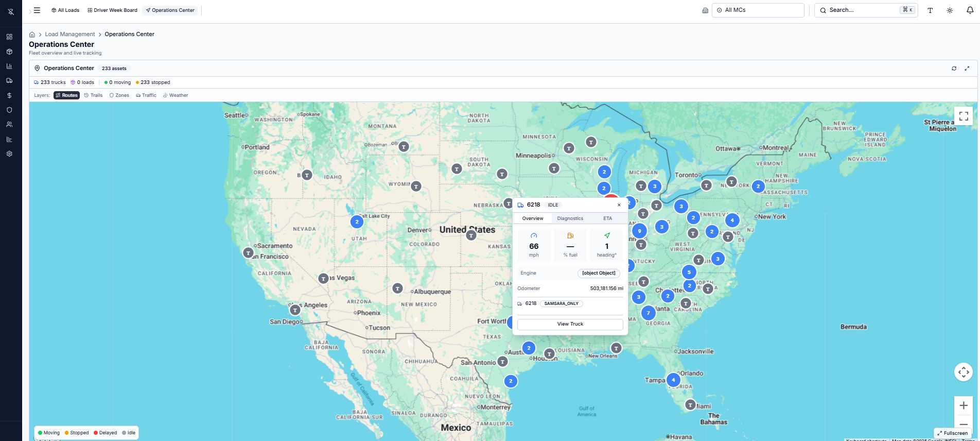Switch theme with the sun icon
Screen dimensions: 980x441
[950, 10]
